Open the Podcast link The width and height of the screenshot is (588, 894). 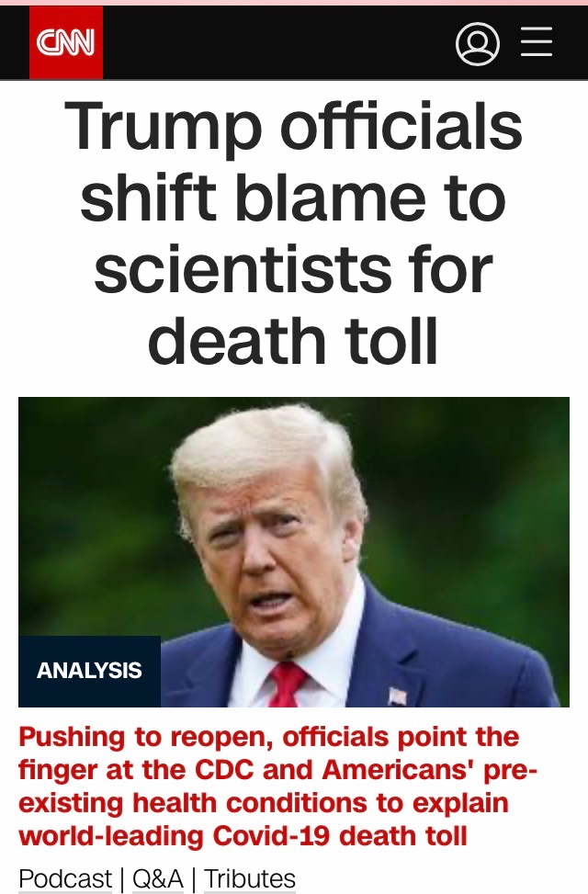65,878
